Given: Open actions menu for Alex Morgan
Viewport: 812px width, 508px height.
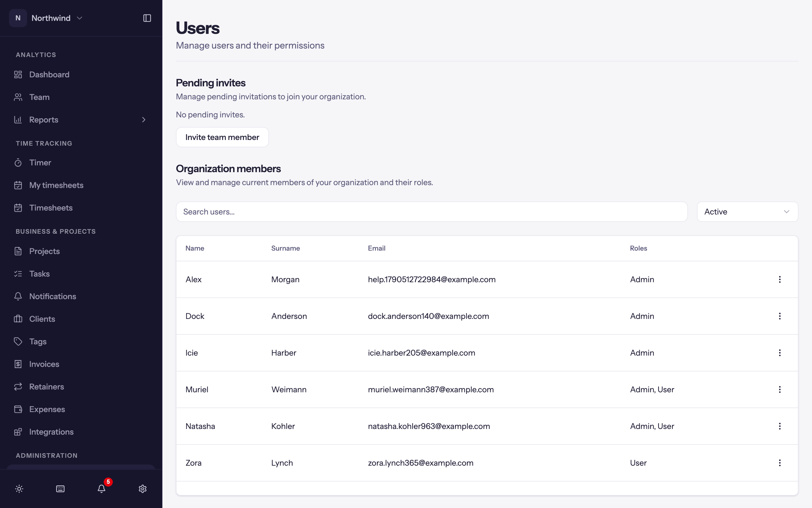Looking at the screenshot, I should 780,279.
